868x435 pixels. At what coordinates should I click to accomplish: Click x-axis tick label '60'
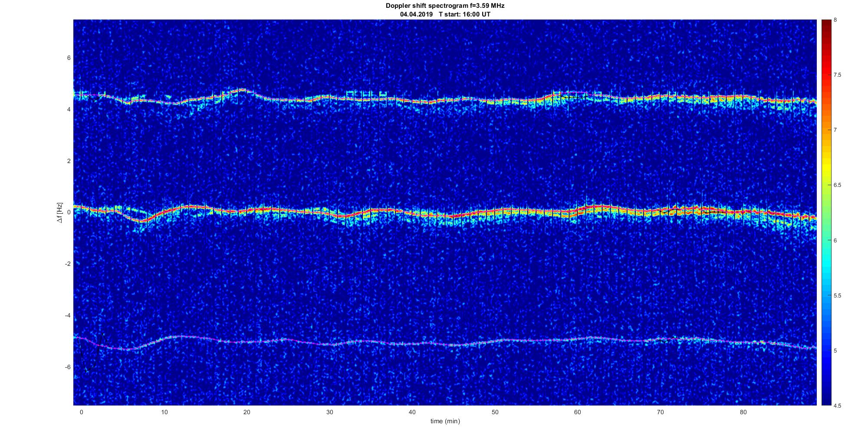(x=578, y=412)
